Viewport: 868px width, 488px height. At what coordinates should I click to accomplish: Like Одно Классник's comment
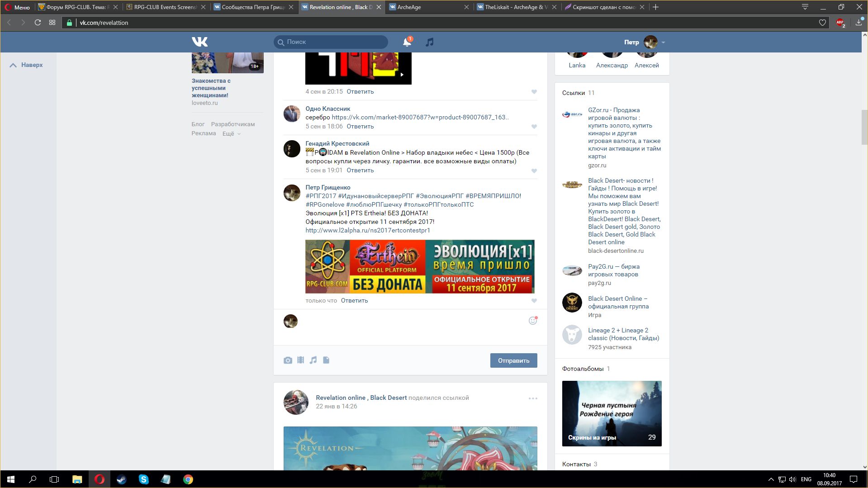click(534, 127)
